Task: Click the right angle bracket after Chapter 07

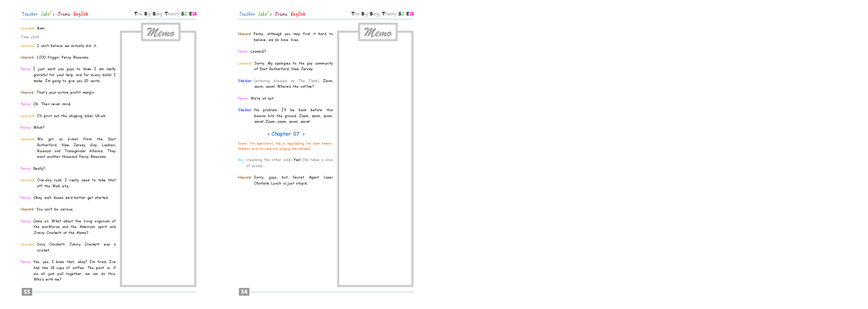Action: coord(303,134)
